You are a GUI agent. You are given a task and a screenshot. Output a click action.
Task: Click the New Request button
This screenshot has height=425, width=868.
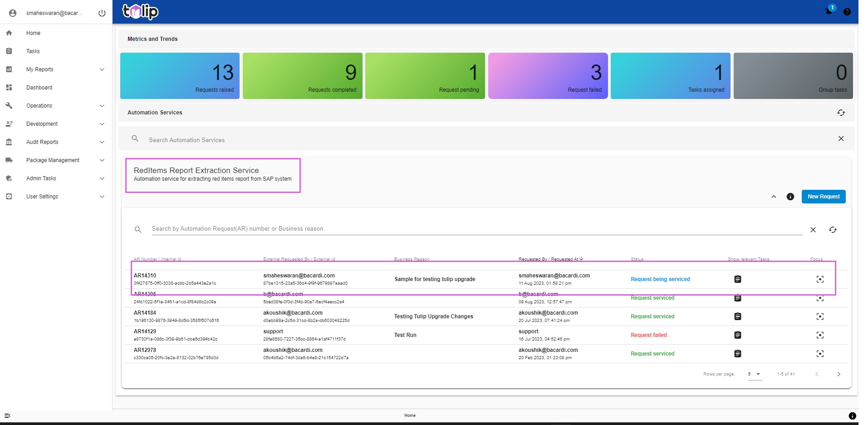pyautogui.click(x=824, y=197)
